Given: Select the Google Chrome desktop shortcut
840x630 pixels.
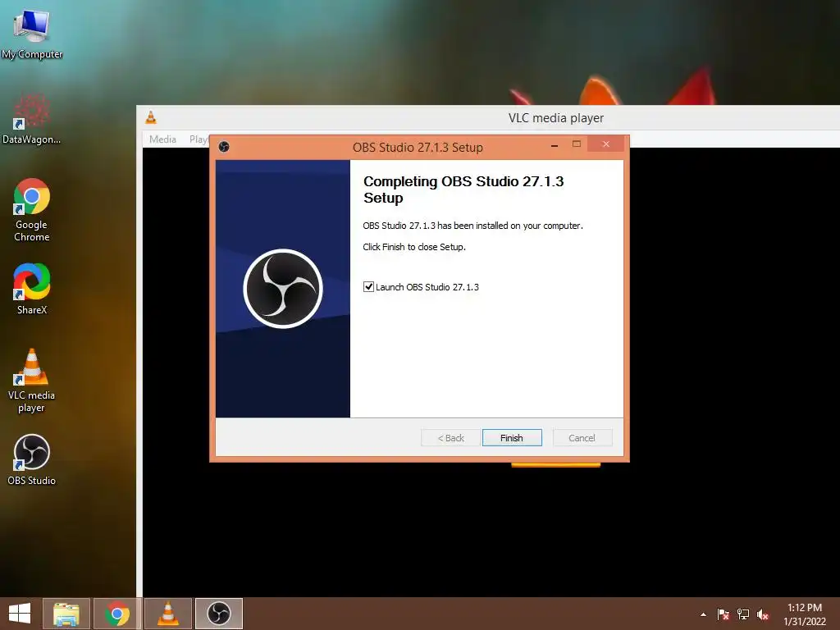Looking at the screenshot, I should [x=32, y=210].
